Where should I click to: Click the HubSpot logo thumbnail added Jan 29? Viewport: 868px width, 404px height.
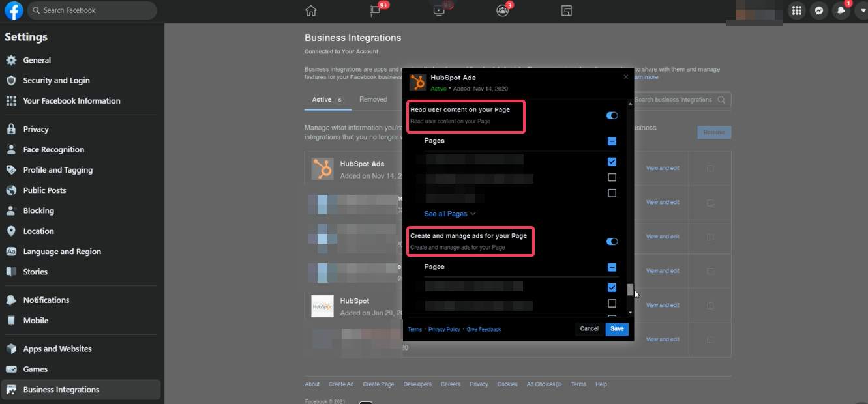point(322,306)
